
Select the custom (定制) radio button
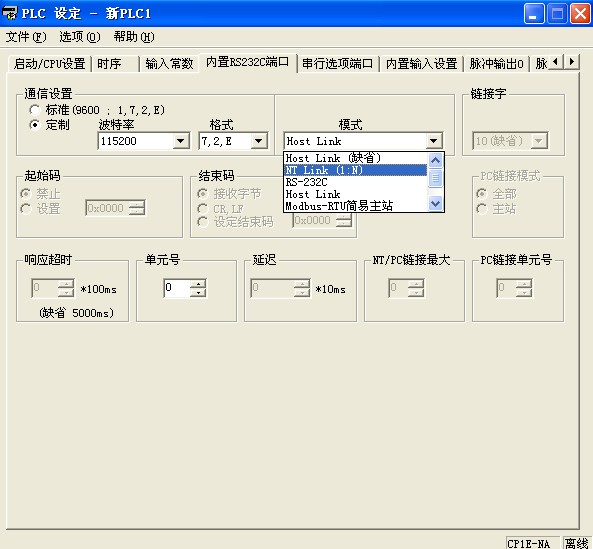[x=35, y=125]
